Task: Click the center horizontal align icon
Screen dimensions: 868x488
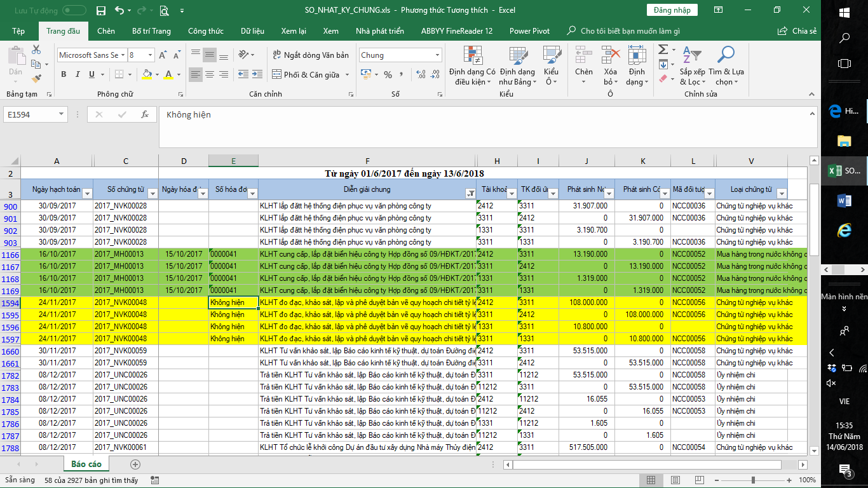Action: [x=210, y=74]
